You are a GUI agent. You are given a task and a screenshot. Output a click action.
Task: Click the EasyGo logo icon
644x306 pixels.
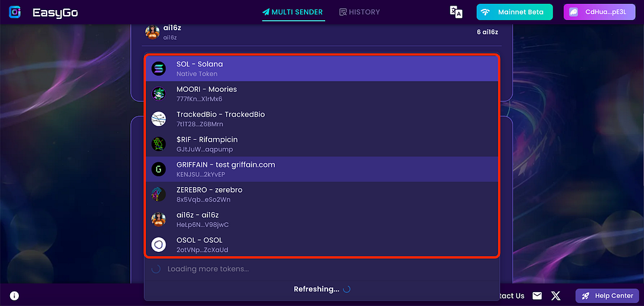15,13
